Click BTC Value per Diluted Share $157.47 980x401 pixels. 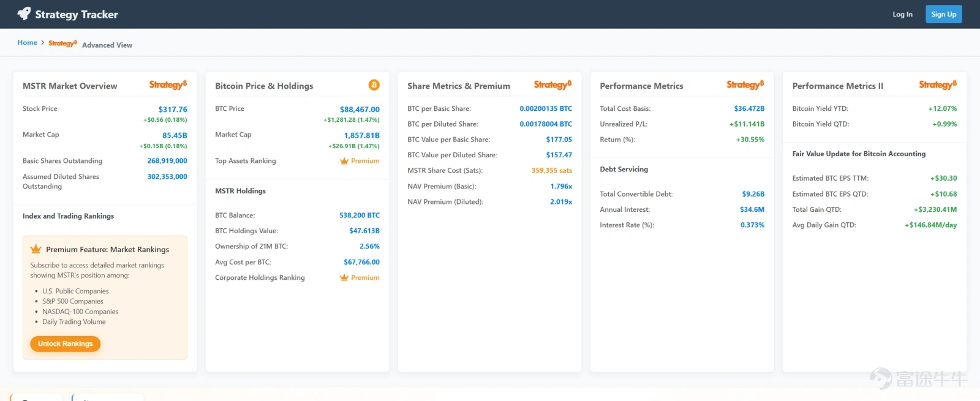click(x=559, y=155)
